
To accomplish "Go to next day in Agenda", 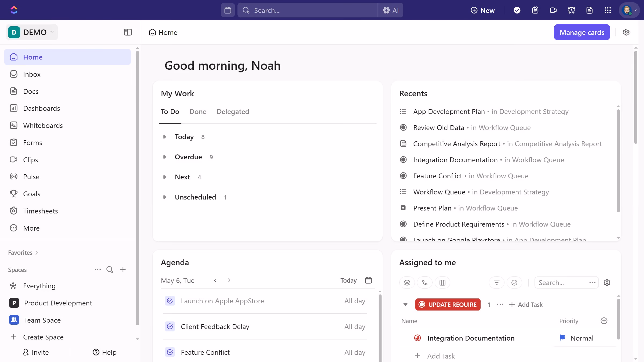I will point(229,280).
